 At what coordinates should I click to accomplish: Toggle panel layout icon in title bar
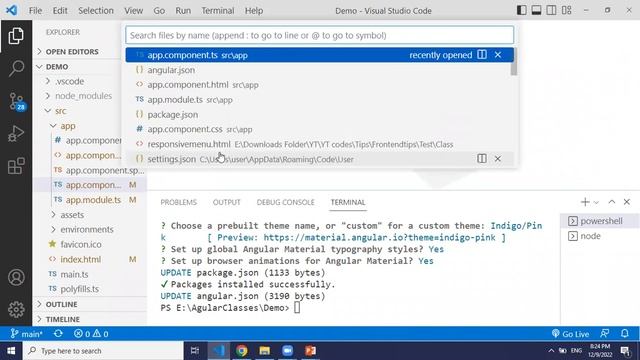(x=536, y=11)
